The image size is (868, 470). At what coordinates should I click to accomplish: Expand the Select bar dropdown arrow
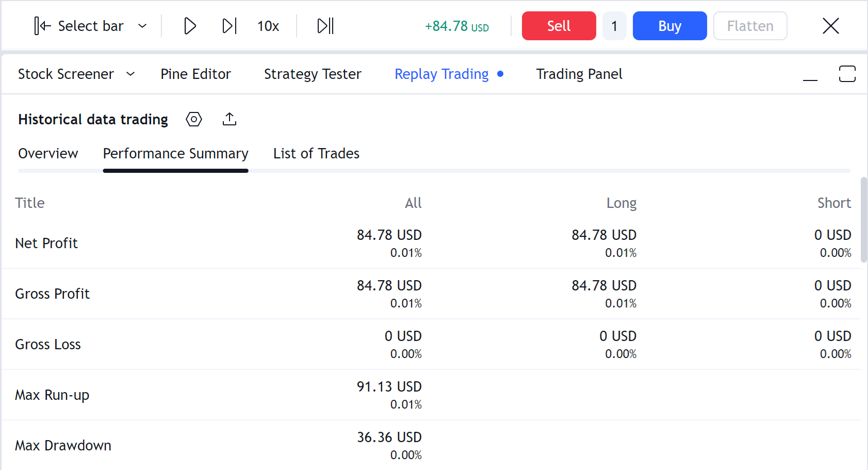[x=143, y=26]
